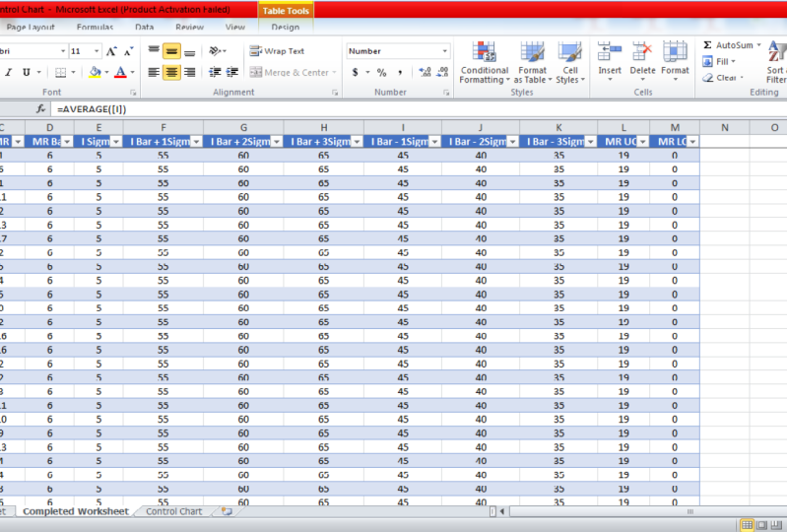The image size is (787, 532).
Task: Open the Borders button
Action: (x=61, y=72)
